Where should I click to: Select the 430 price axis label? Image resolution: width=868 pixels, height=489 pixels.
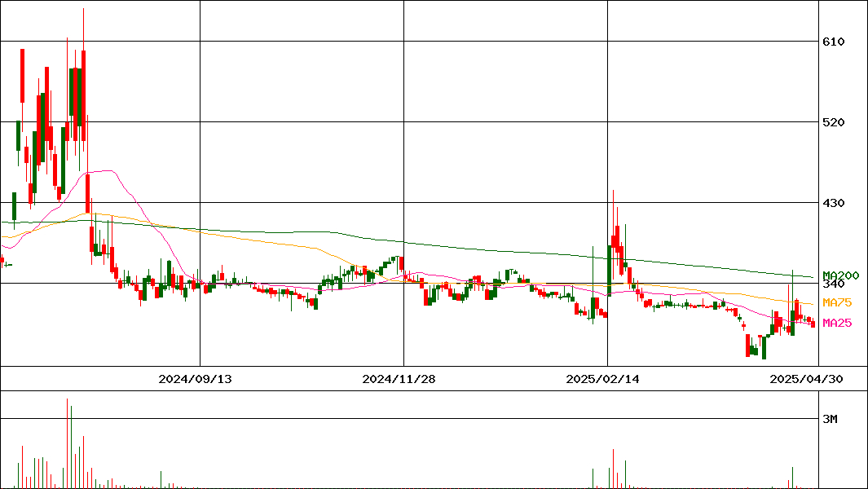pos(834,203)
